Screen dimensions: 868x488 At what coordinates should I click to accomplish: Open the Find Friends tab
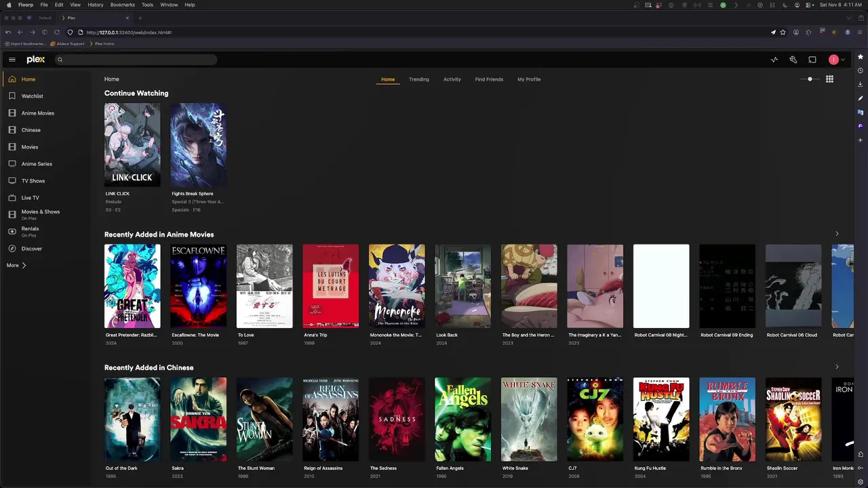tap(489, 79)
